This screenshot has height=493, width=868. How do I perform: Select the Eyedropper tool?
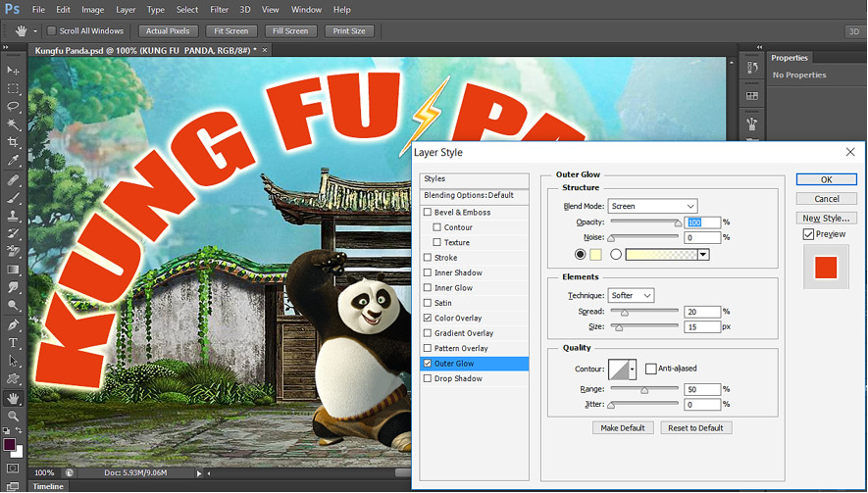click(13, 161)
